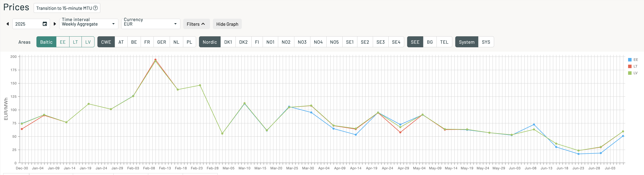Click the green LV legend swatch
The height and width of the screenshot is (175, 644).
point(630,73)
